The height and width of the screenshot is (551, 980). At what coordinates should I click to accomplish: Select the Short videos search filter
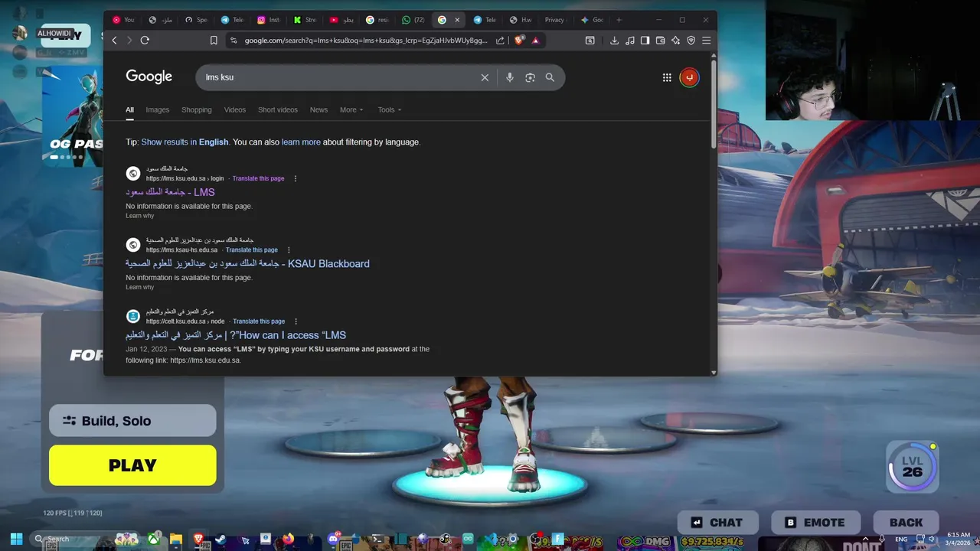pyautogui.click(x=278, y=109)
